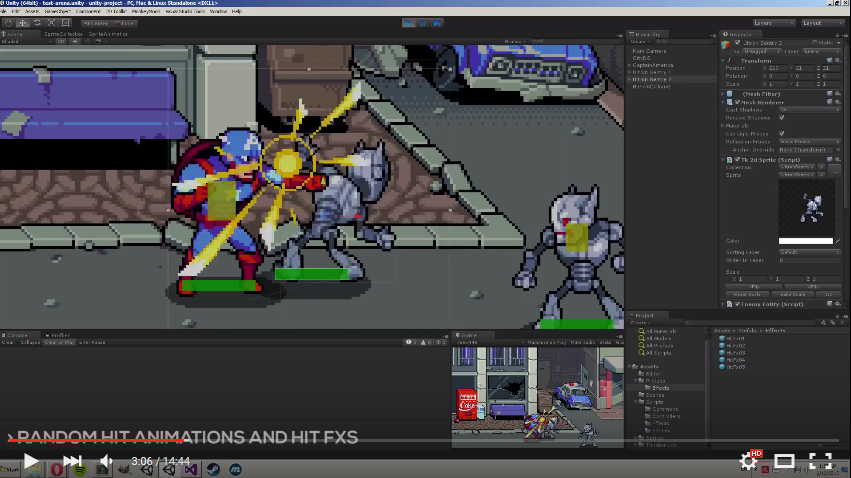Select the last Hit FX prefab
Image resolution: width=851 pixels, height=478 pixels.
(732, 367)
